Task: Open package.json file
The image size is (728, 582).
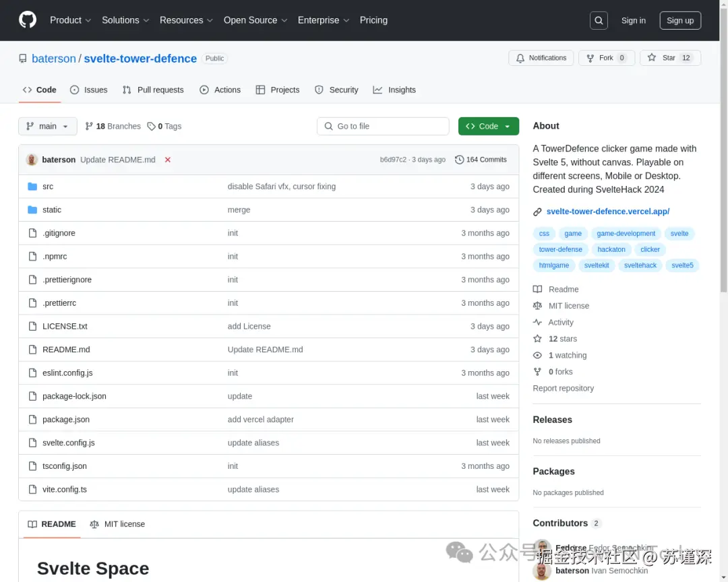Action: 66,420
